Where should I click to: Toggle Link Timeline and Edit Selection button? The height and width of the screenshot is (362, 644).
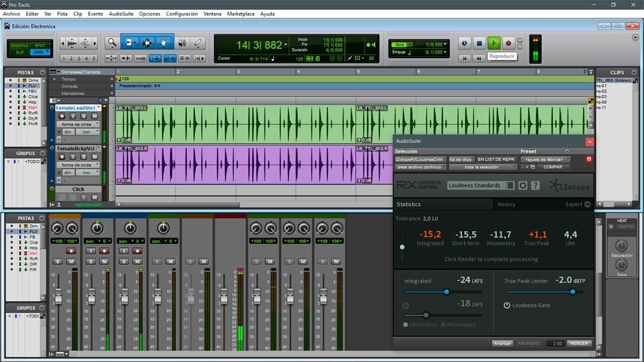coord(170,58)
